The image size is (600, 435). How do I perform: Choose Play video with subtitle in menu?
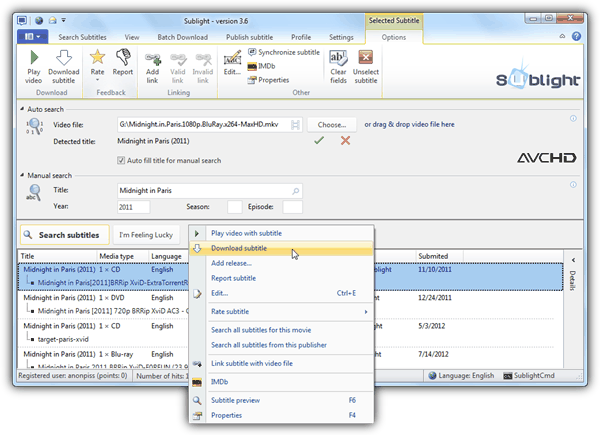(282, 233)
